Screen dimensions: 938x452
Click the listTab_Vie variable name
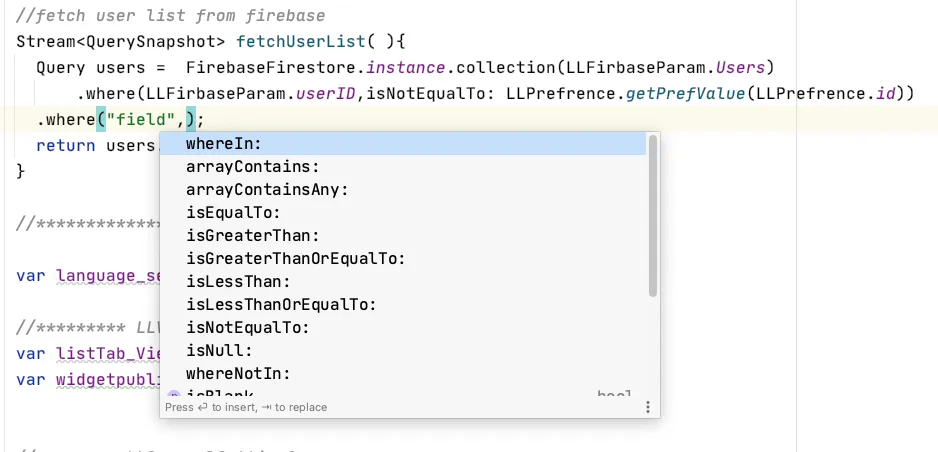pyautogui.click(x=108, y=353)
